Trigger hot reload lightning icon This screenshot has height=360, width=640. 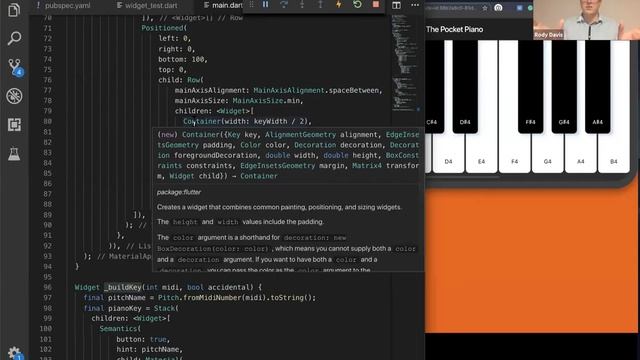click(339, 5)
